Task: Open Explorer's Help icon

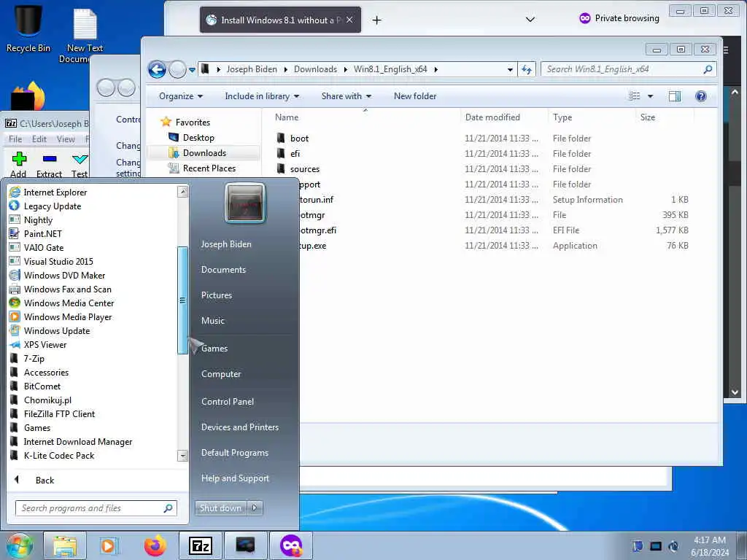Action: [701, 97]
